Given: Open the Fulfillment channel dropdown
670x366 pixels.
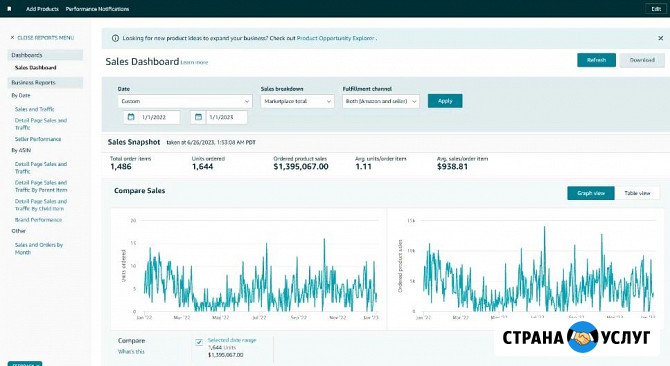Looking at the screenshot, I should tap(381, 101).
